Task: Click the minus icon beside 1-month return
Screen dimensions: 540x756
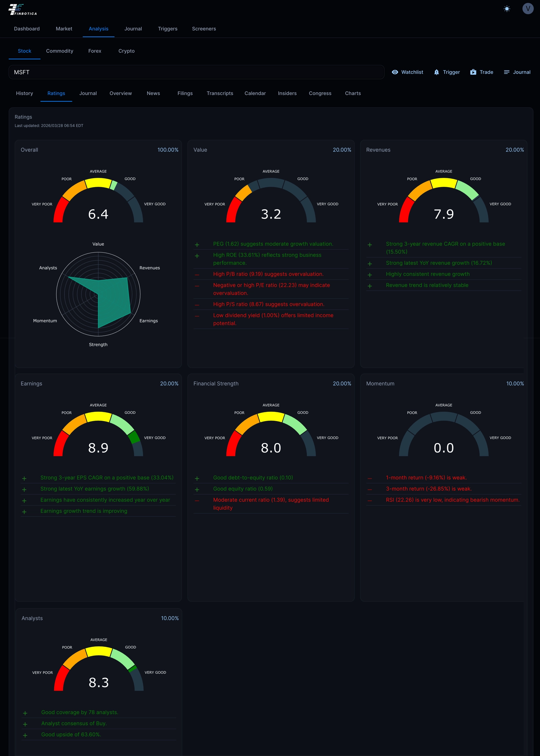Action: [370, 478]
